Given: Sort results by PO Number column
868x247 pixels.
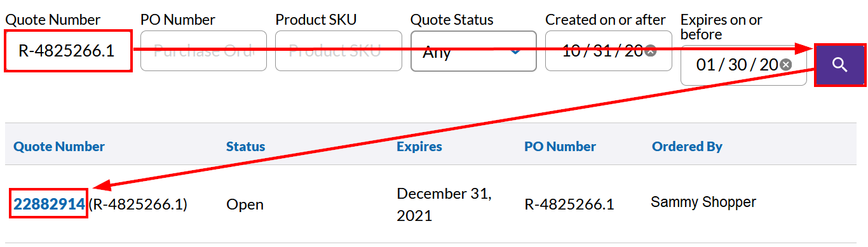Looking at the screenshot, I should (x=560, y=147).
